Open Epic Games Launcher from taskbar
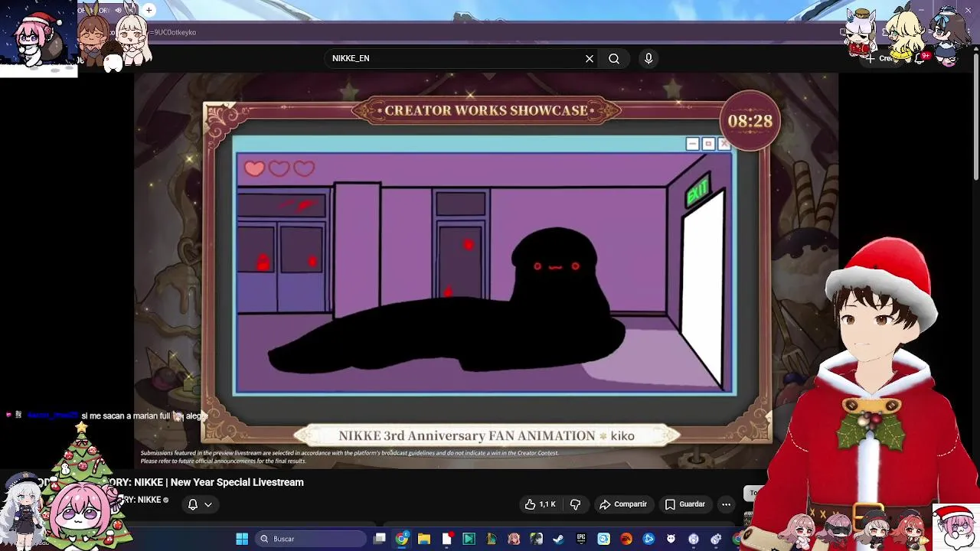 580,539
